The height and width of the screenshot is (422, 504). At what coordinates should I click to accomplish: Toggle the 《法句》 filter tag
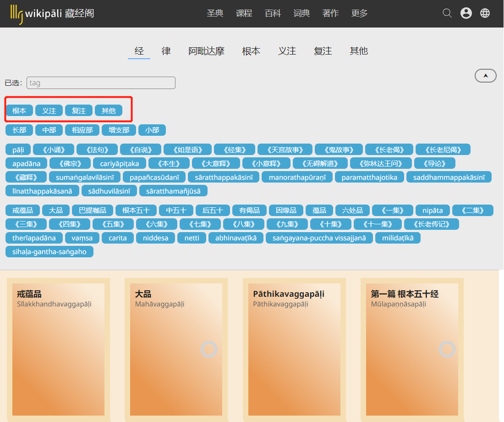pos(97,150)
